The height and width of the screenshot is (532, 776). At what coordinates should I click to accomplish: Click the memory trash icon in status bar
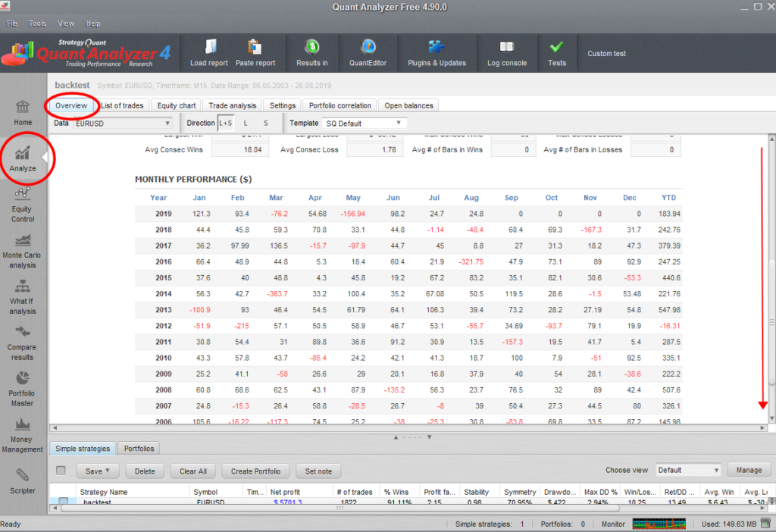[765, 524]
